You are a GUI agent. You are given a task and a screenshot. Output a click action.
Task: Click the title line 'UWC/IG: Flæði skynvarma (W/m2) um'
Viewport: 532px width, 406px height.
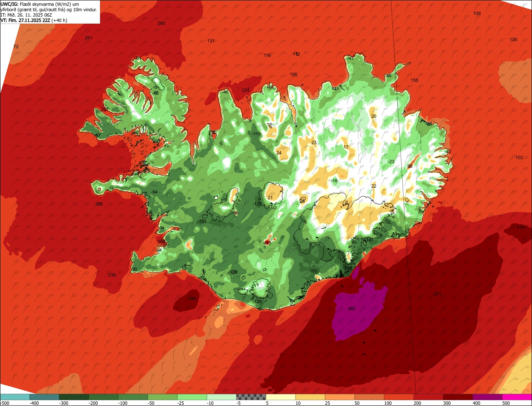(x=40, y=4)
